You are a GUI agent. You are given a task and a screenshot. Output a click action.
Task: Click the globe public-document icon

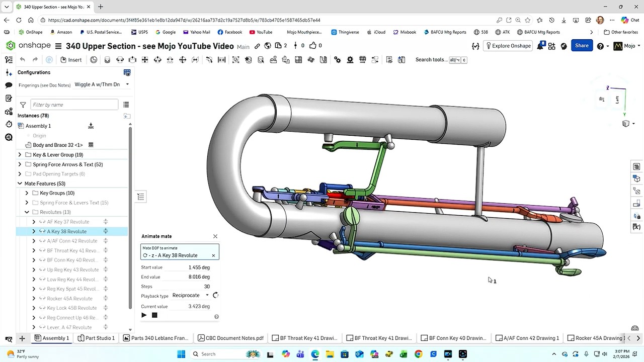268,46
